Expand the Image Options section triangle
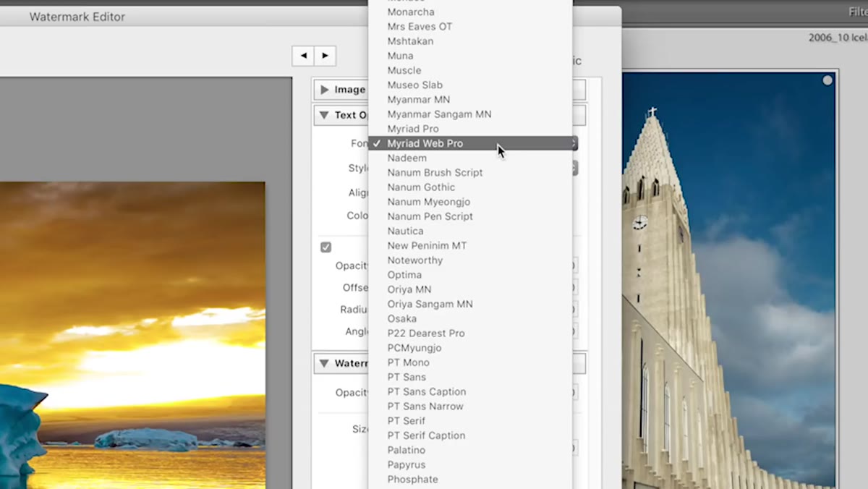The image size is (868, 489). pos(325,90)
